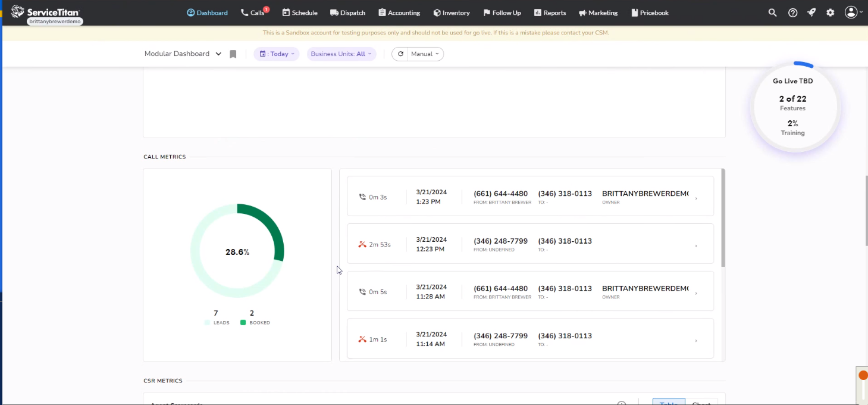Screen dimensions: 868x405
Task: Open the help question-mark icon
Action: [792, 12]
